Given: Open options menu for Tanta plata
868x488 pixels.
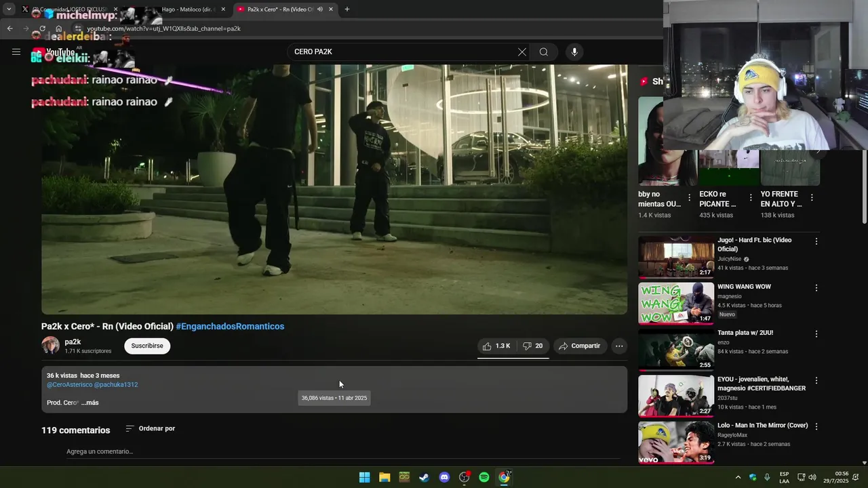Looking at the screenshot, I should tap(816, 333).
